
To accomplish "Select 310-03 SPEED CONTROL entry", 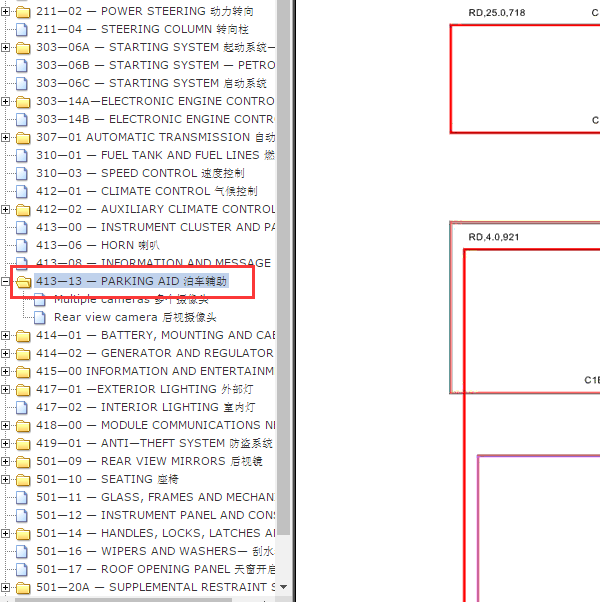I will [140, 173].
